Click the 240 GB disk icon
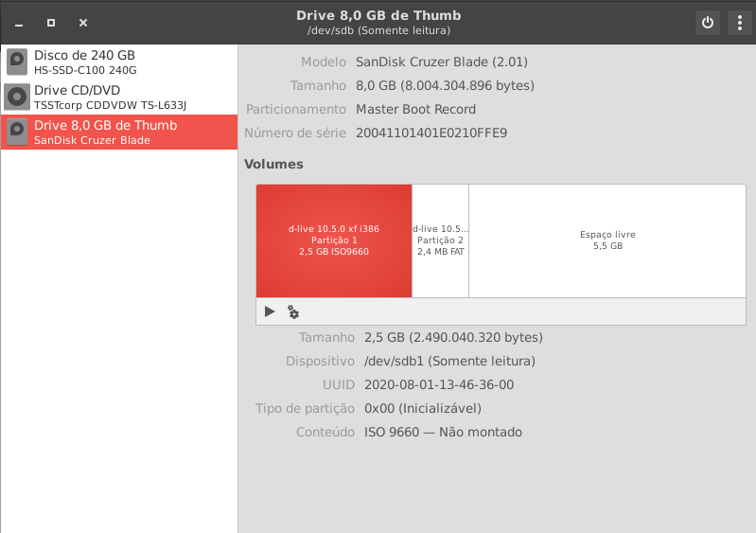 coord(17,62)
